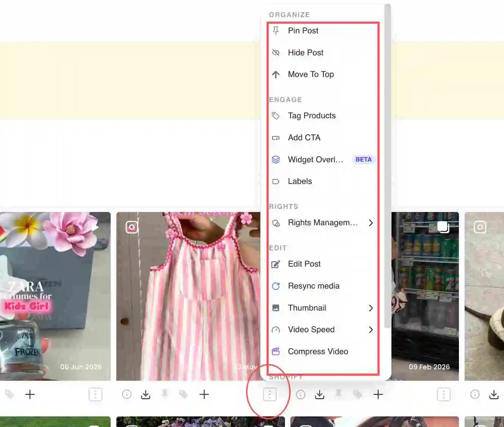504x427 pixels.
Task: Click plus icon under Zara perfume post
Action: pyautogui.click(x=30, y=394)
